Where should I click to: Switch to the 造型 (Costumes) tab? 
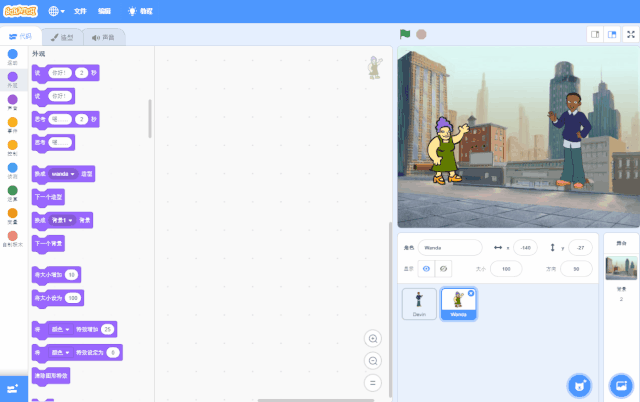pyautogui.click(x=62, y=38)
